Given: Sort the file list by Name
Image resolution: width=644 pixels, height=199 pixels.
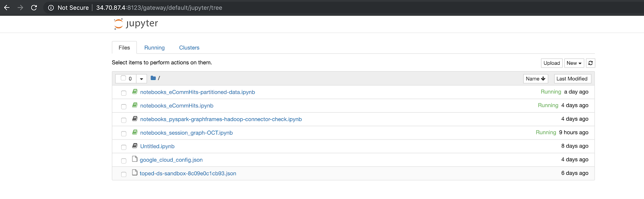Looking at the screenshot, I should pos(535,79).
